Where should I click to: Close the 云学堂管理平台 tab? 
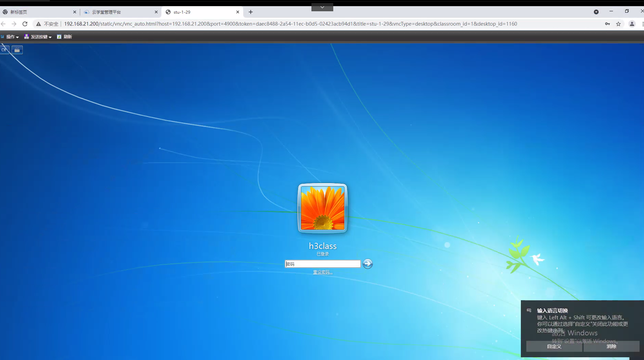(x=156, y=12)
